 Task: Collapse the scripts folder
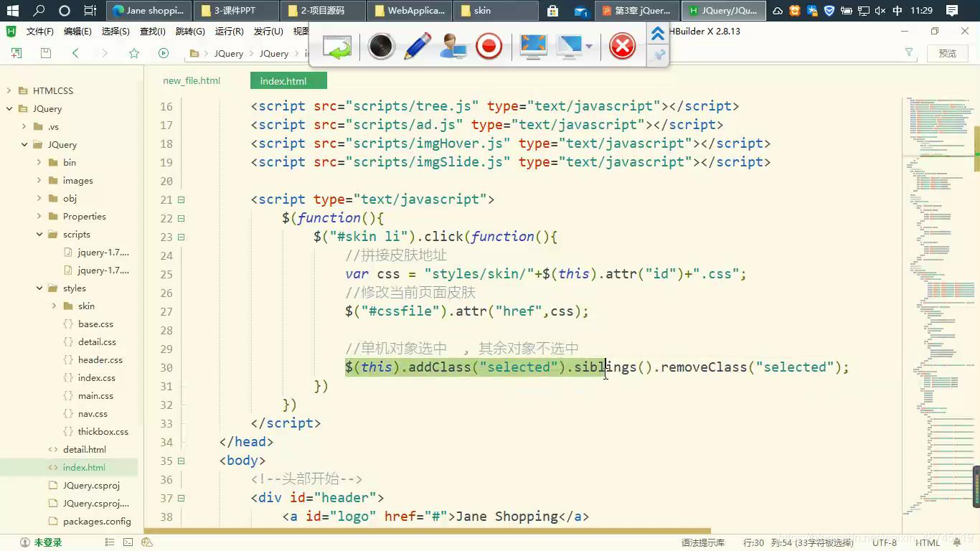(39, 235)
